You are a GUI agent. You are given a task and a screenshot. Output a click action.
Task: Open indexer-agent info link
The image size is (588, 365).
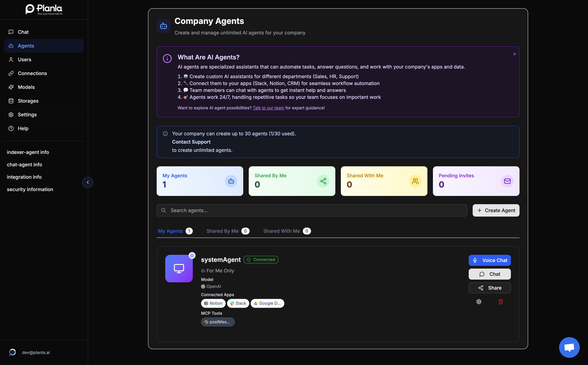(28, 152)
